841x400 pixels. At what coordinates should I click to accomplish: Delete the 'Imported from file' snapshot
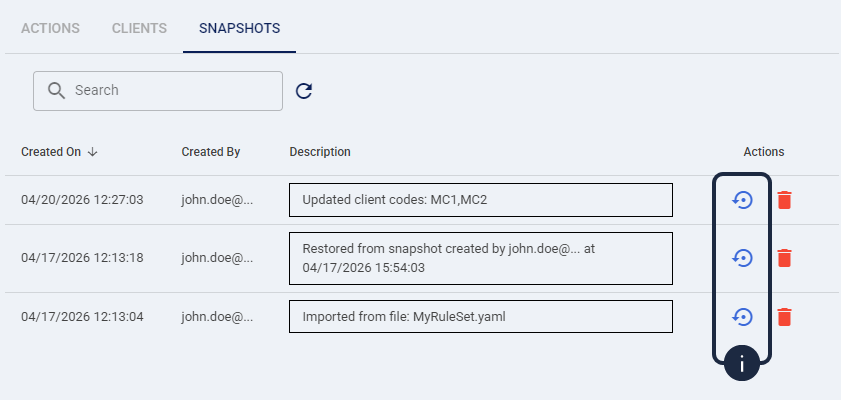coord(785,317)
